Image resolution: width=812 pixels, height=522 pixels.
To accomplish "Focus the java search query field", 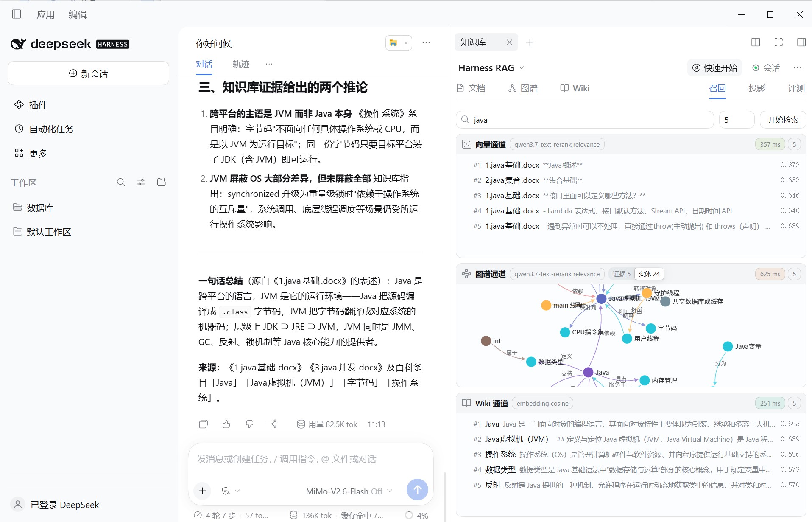I will [585, 120].
